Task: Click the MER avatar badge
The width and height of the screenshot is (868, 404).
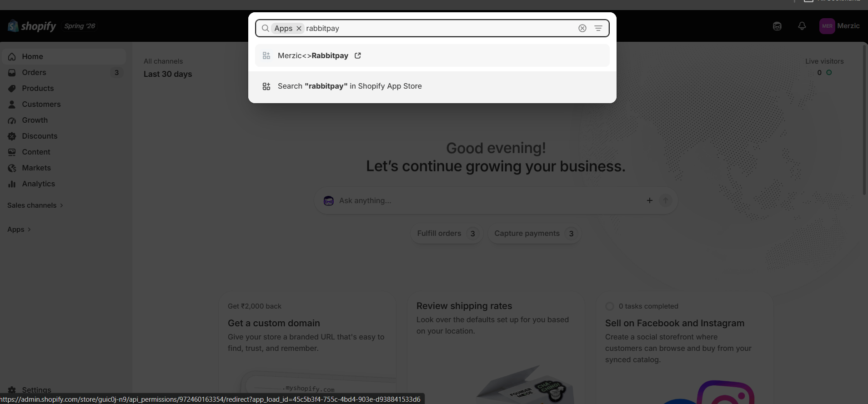Action: pos(827,26)
